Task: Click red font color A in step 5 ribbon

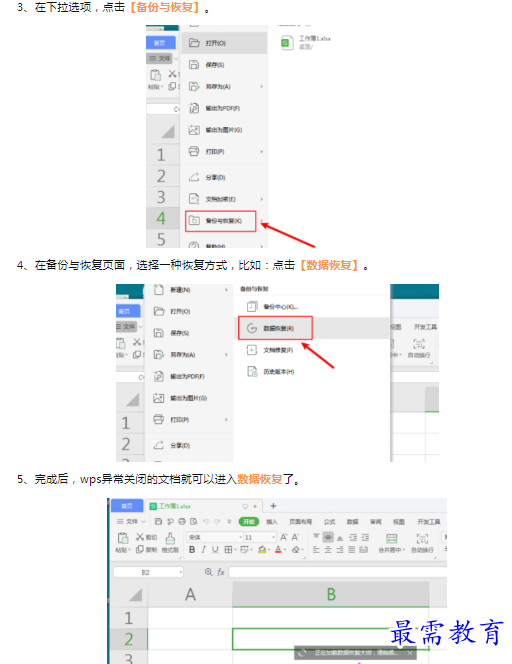Action: coord(278,549)
